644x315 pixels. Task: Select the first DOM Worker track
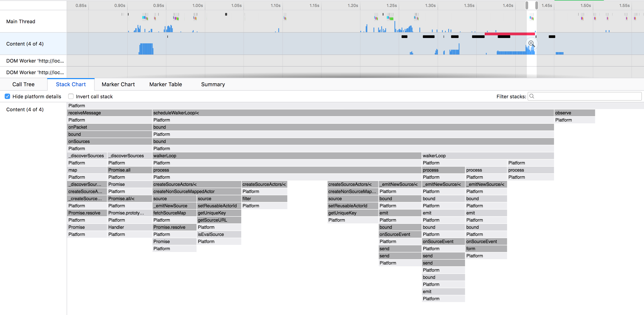pos(35,61)
